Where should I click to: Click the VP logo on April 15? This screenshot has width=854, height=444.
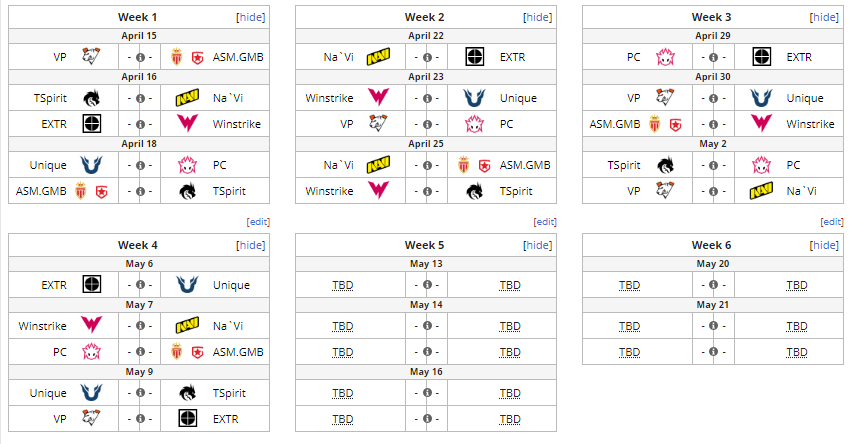[x=91, y=57]
